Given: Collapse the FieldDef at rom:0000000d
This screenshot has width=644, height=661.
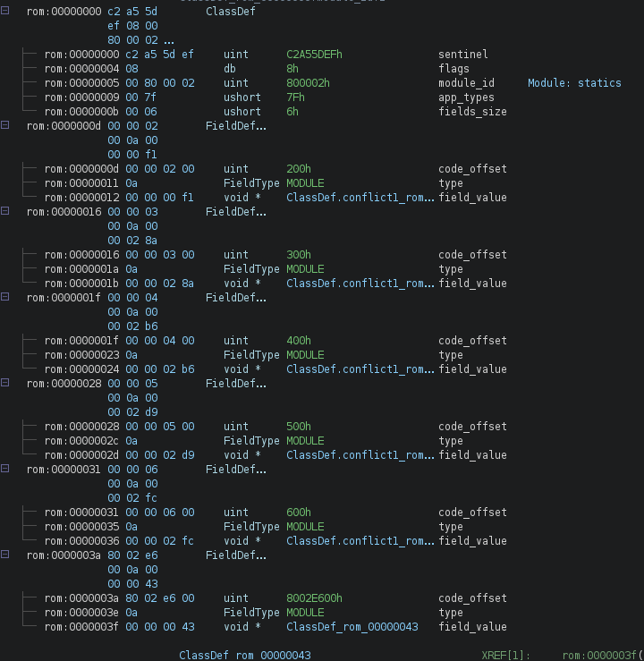Looking at the screenshot, I should point(6,126).
